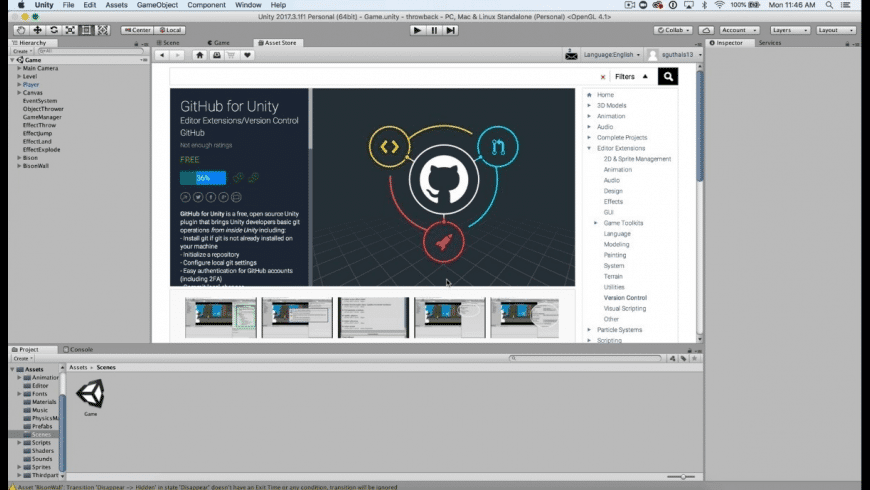Select the Hand tool in the toolbar
Viewport: 870px width, 490px height.
pos(20,30)
